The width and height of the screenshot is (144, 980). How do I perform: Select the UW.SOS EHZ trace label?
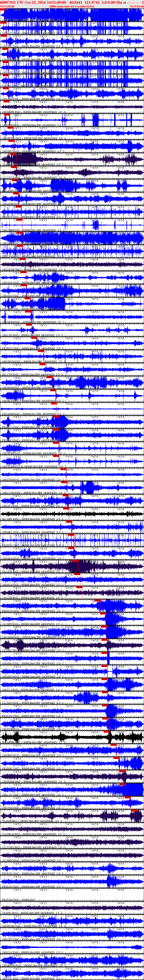tap(34, 282)
